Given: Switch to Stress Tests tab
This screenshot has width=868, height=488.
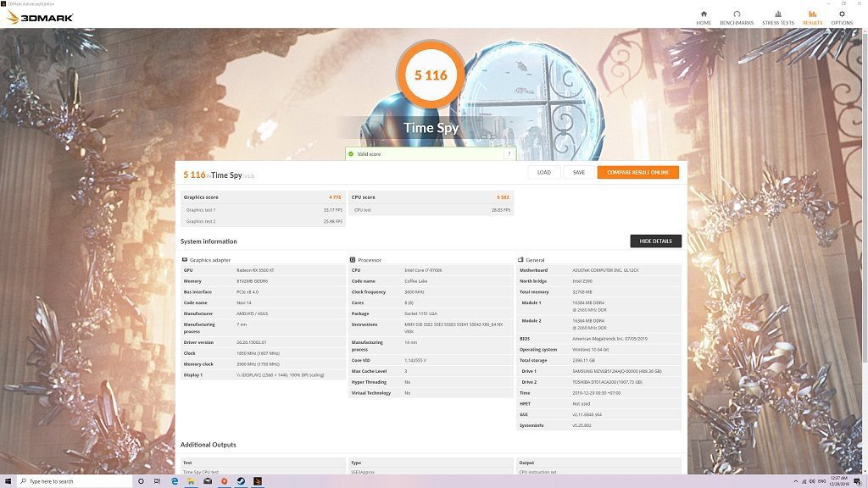Looking at the screenshot, I should 778,17.
